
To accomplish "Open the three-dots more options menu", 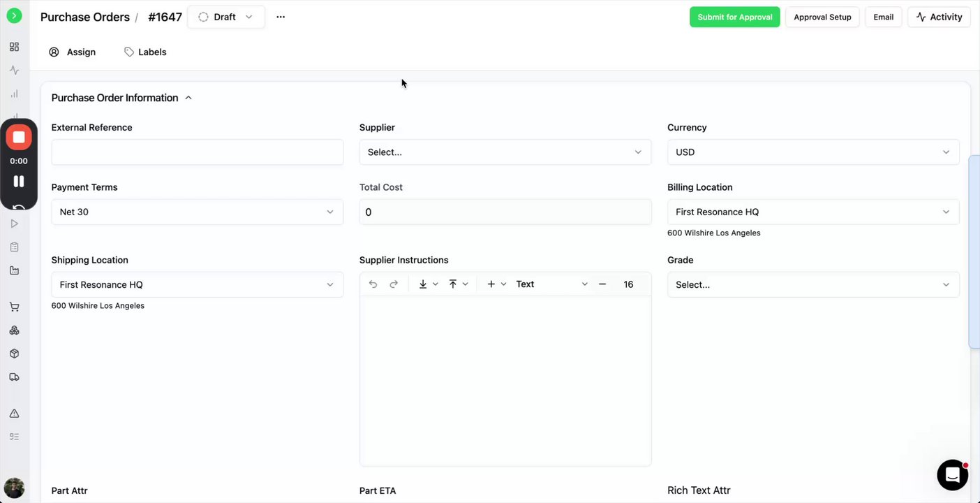I will (x=281, y=17).
